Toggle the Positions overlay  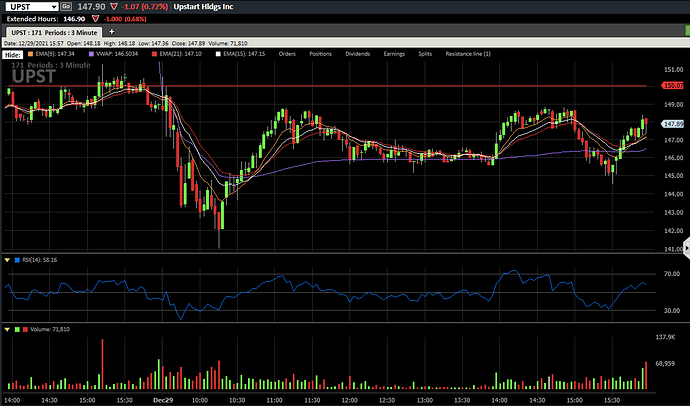[x=320, y=54]
